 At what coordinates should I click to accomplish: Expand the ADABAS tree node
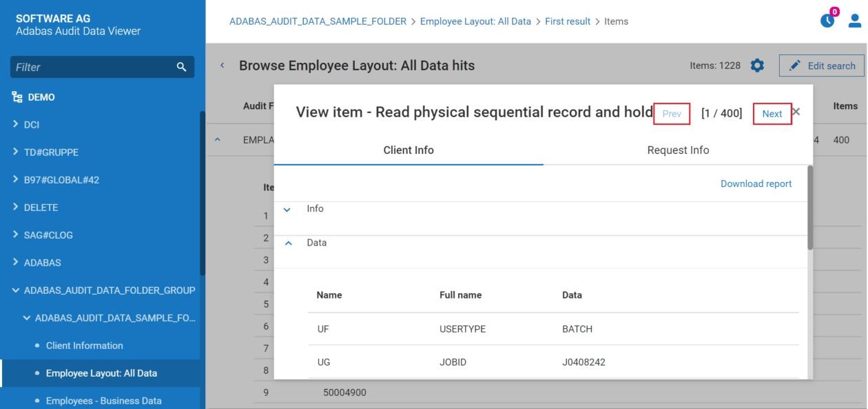click(16, 263)
